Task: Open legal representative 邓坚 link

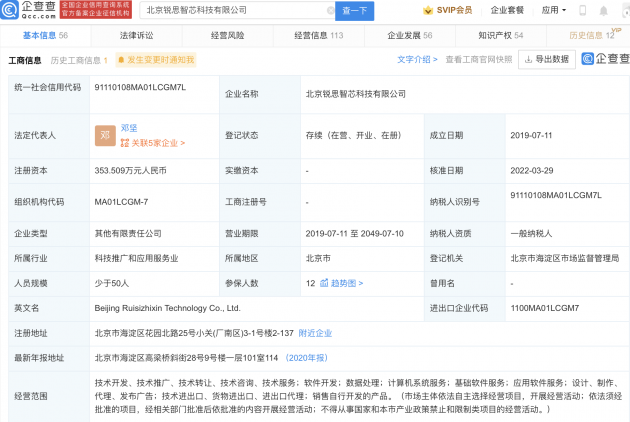Action: [x=129, y=128]
